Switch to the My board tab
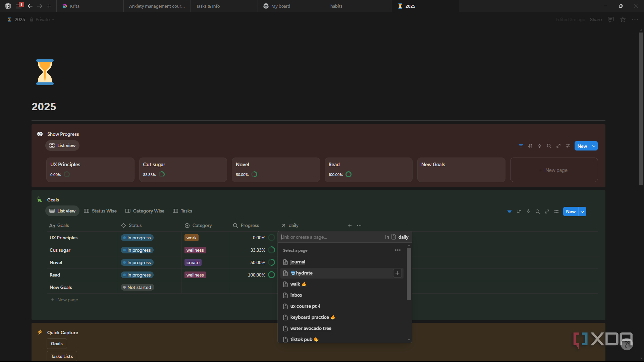Image resolution: width=644 pixels, height=362 pixels. tap(291, 6)
